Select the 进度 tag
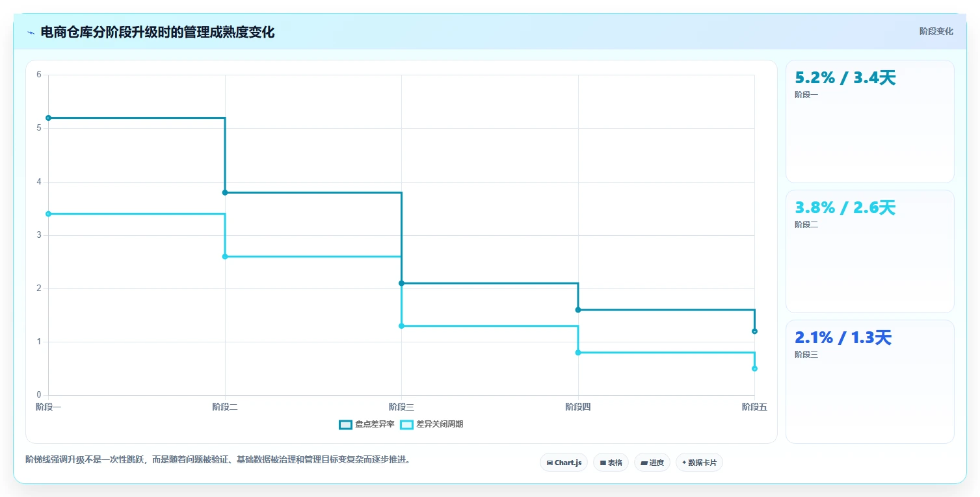Viewport: 980px width, 497px height. (652, 463)
